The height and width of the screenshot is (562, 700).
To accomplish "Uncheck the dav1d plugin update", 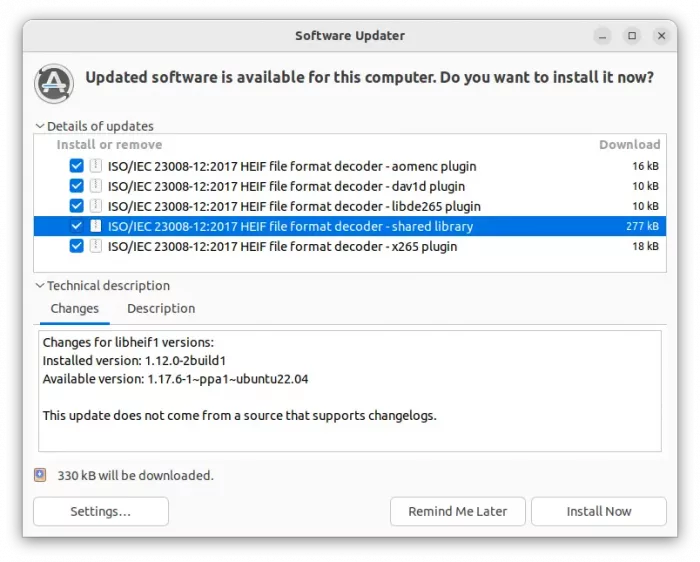I will pos(77,186).
